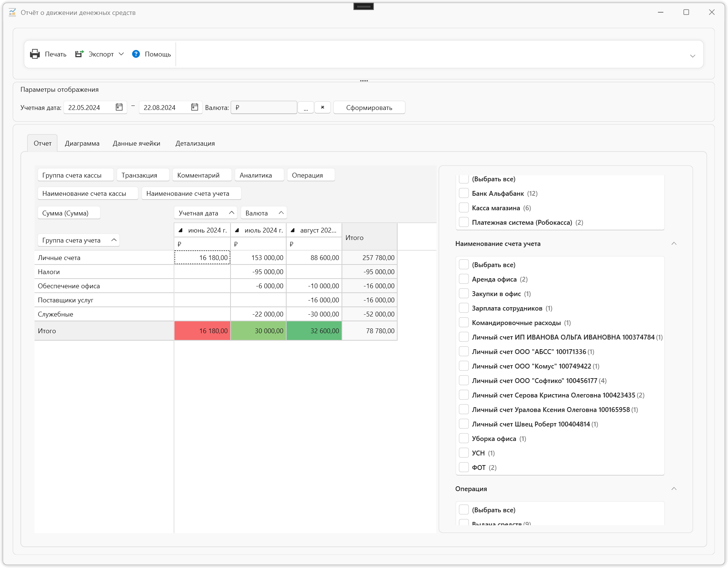
Task: Select the Сумма (Сумма) data field
Action: [69, 213]
